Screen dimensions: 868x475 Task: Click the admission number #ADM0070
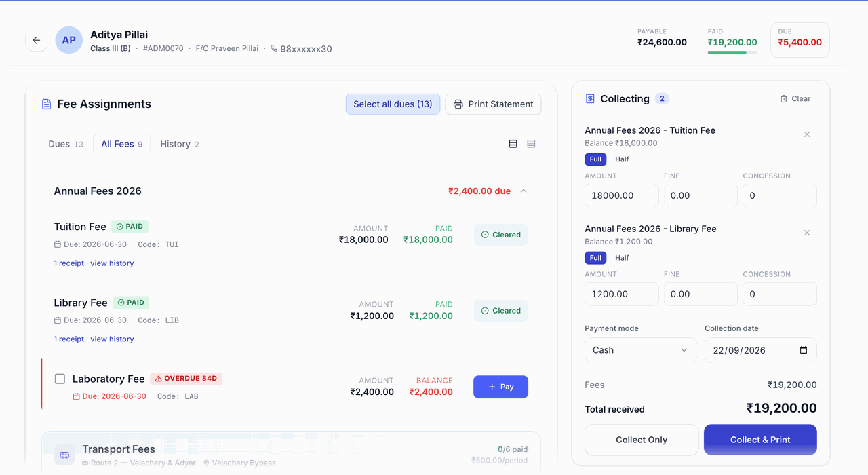(163, 49)
